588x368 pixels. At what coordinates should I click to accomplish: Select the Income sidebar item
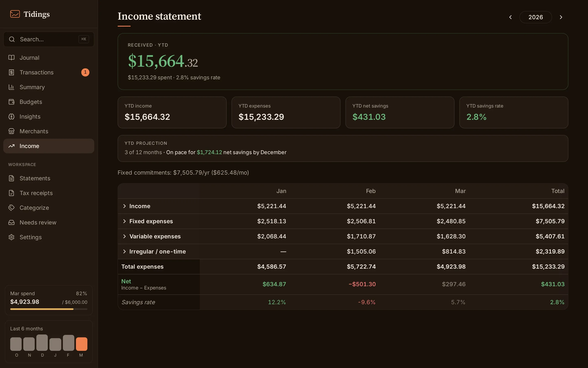click(x=49, y=146)
